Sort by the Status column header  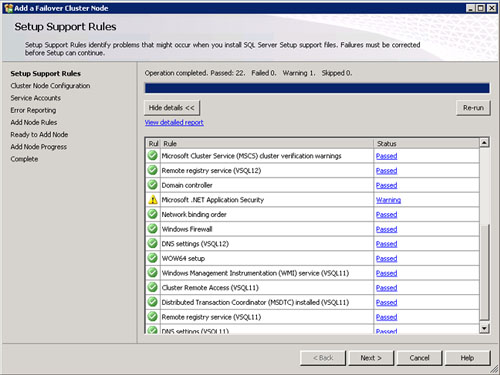426,144
